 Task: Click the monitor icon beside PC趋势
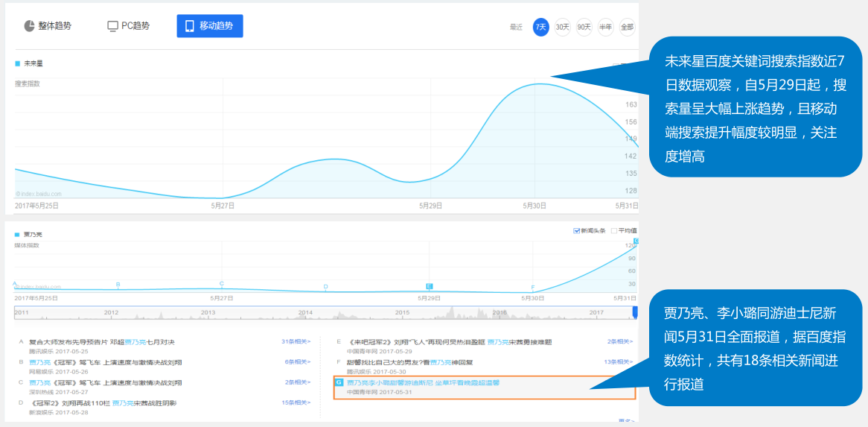(112, 26)
